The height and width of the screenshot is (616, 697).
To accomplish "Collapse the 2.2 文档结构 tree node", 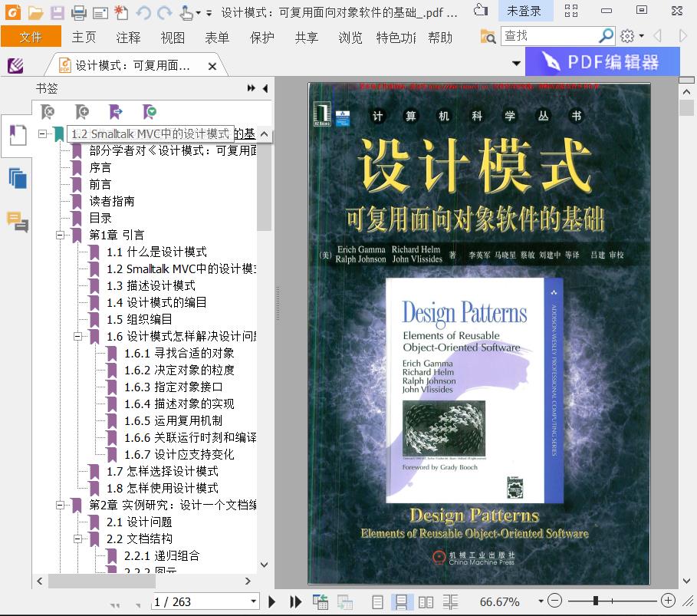I will [x=77, y=539].
